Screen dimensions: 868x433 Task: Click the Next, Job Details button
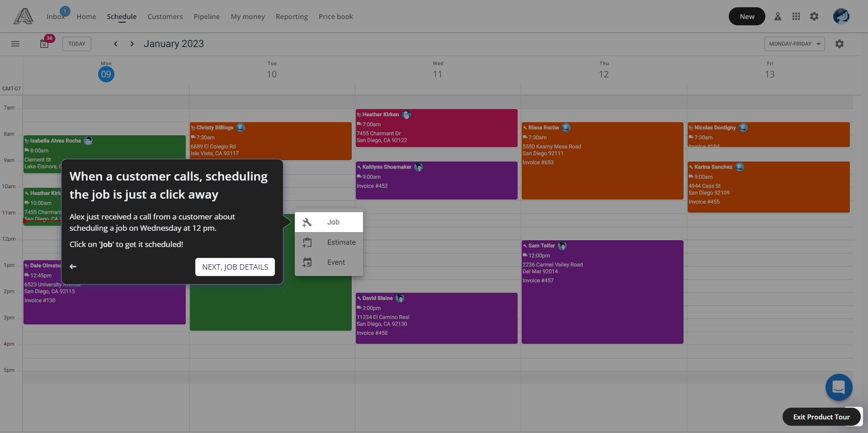tap(235, 267)
